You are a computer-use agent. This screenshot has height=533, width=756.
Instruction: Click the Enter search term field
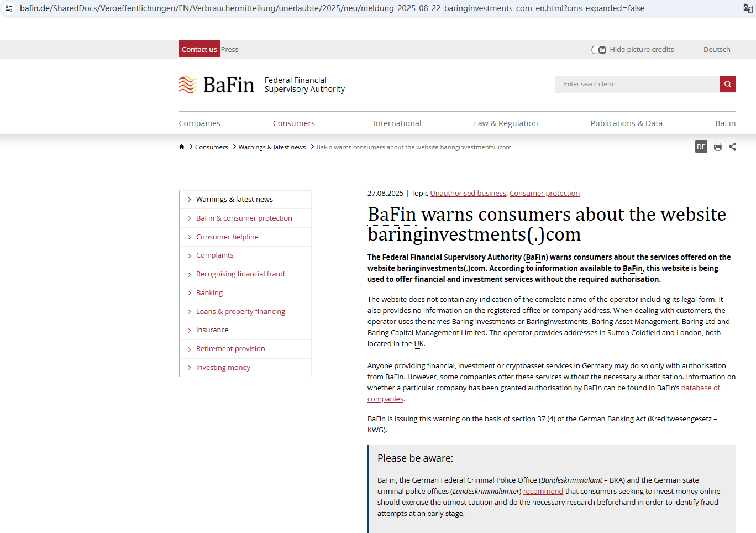pos(637,84)
